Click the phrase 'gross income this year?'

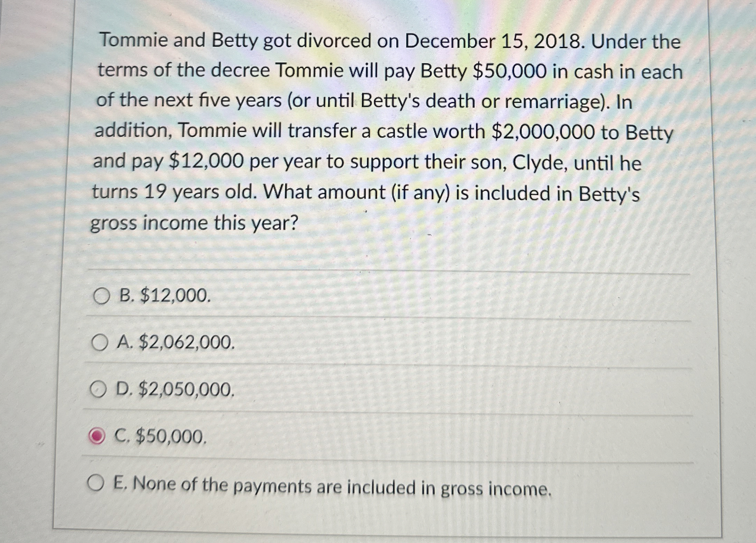tap(194, 223)
